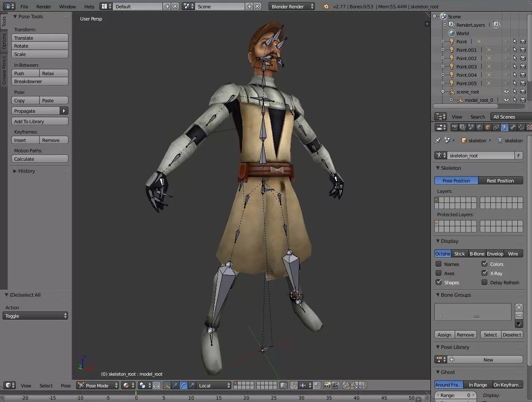The image size is (532, 402).
Task: Select the translate manipulator arrow icon
Action: 175,385
